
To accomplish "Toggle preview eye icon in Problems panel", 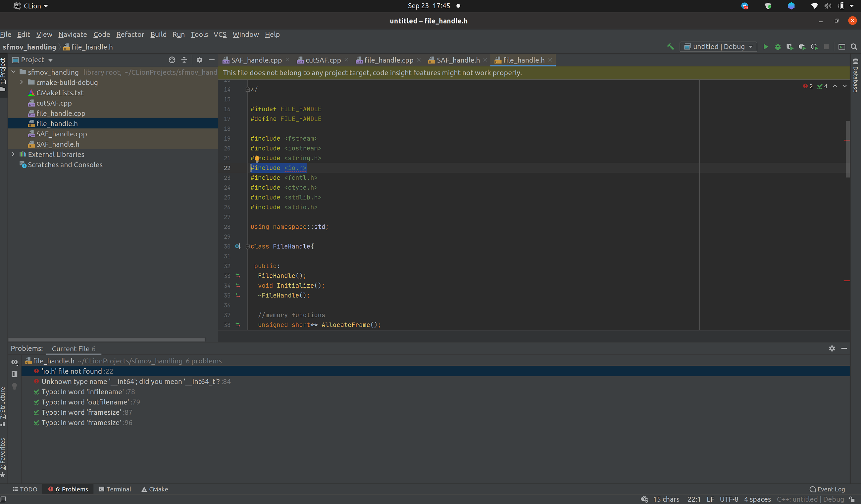I will pos(14,362).
